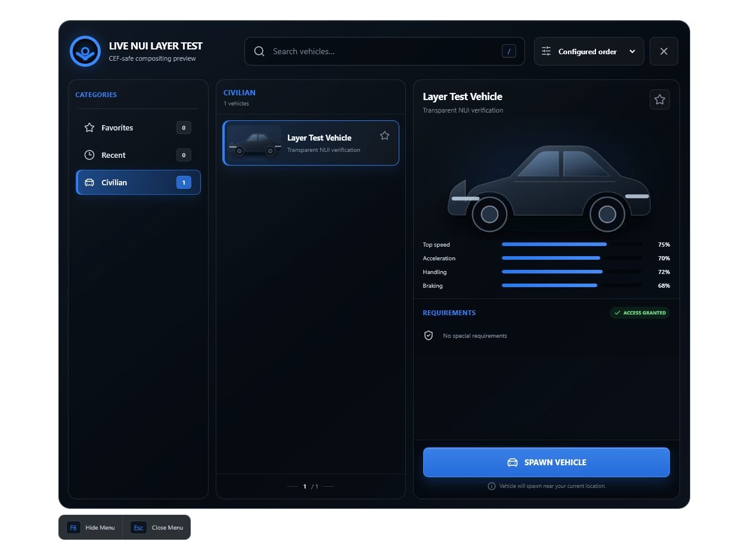Click the 1 vehicles count text
The image size is (748, 560).
[x=237, y=104]
